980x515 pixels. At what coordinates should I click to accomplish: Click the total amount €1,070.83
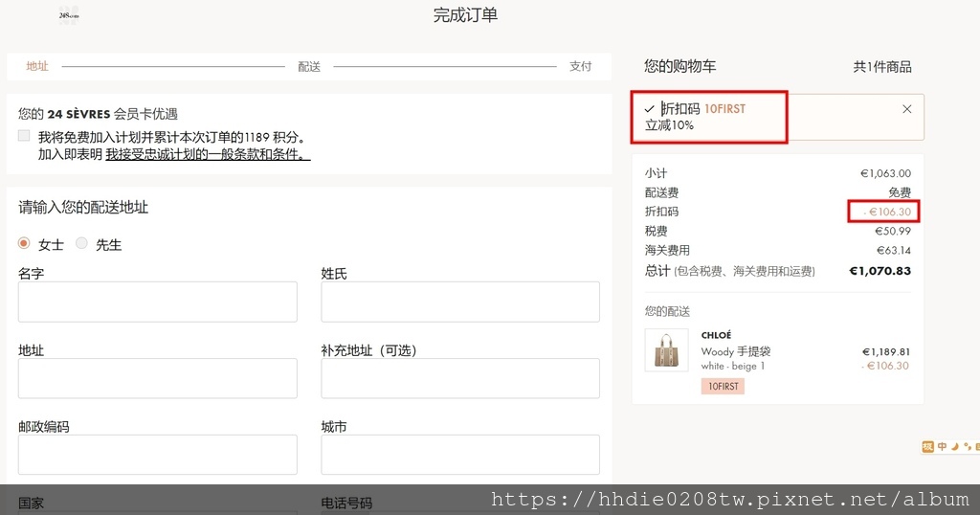(x=880, y=271)
